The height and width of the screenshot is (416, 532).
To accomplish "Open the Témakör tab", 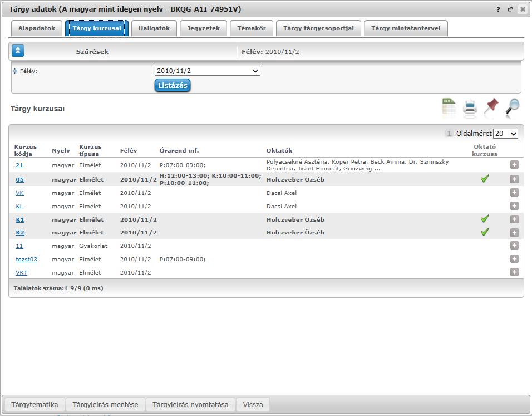I will [x=252, y=28].
